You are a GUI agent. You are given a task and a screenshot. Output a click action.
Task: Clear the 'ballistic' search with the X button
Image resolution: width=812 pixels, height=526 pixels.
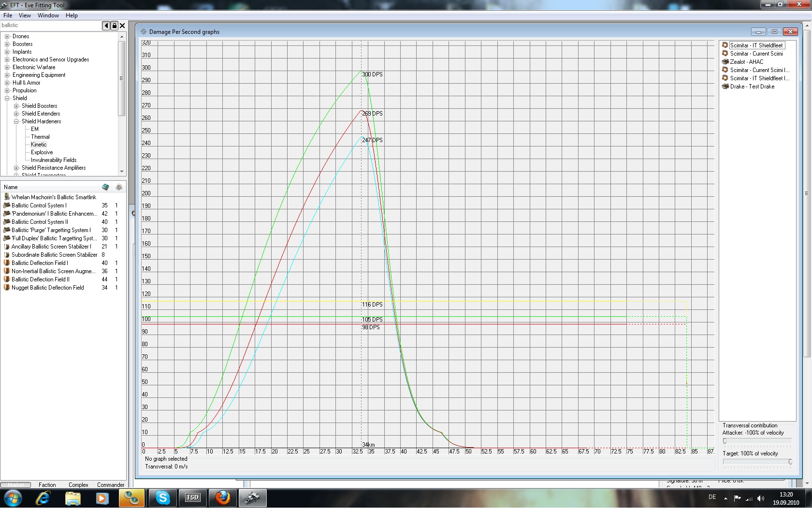(x=122, y=26)
